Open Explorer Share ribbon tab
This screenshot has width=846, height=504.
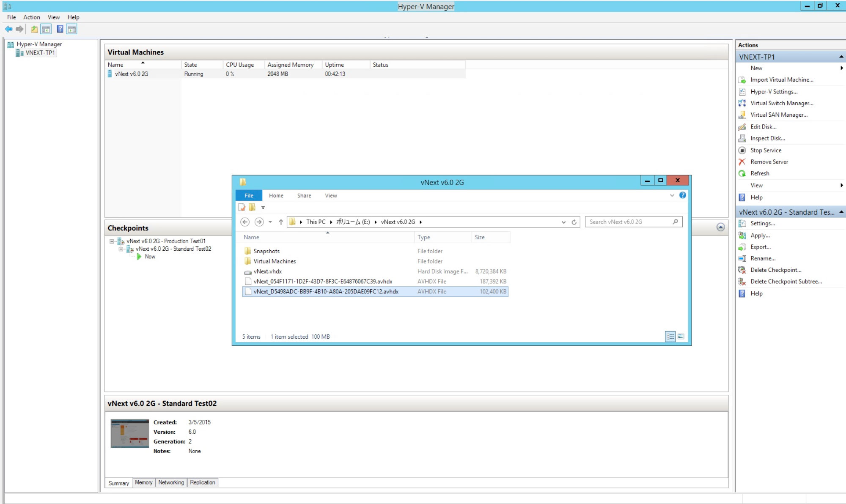pyautogui.click(x=304, y=195)
